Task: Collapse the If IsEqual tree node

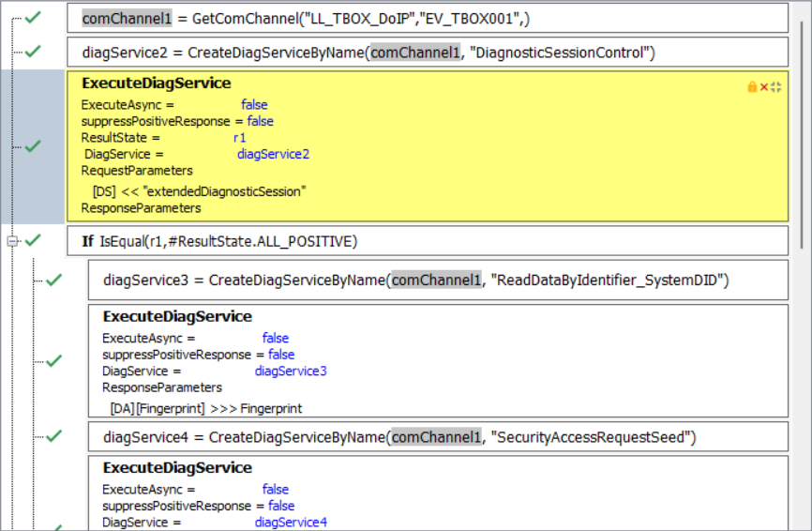Action: [x=12, y=241]
